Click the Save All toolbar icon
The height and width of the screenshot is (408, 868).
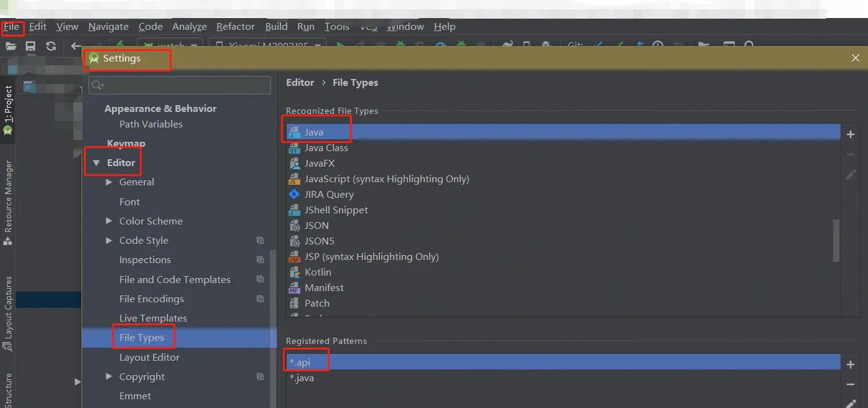30,46
